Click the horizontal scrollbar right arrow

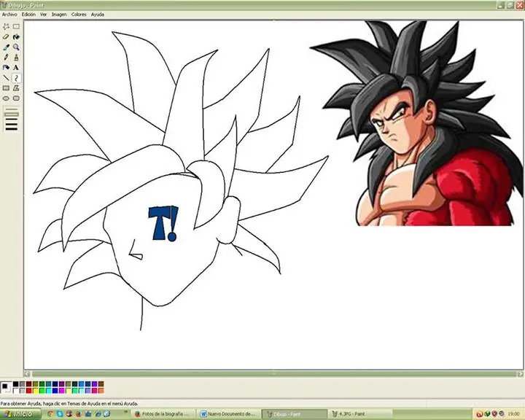point(521,374)
